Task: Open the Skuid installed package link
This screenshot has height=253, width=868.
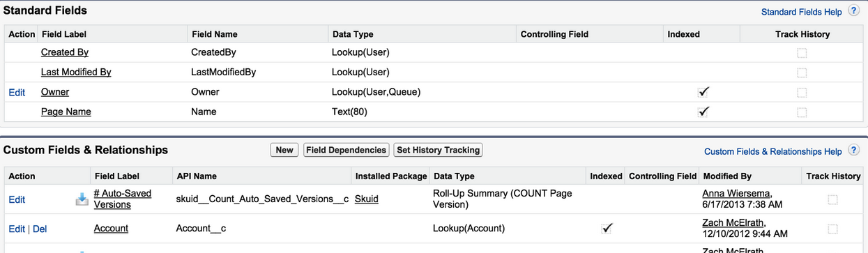Action: tap(367, 199)
